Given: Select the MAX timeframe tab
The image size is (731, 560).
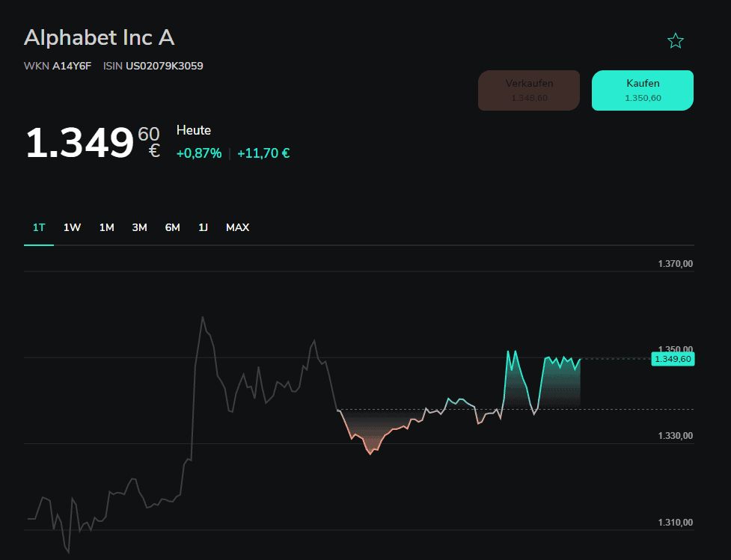Looking at the screenshot, I should (237, 227).
